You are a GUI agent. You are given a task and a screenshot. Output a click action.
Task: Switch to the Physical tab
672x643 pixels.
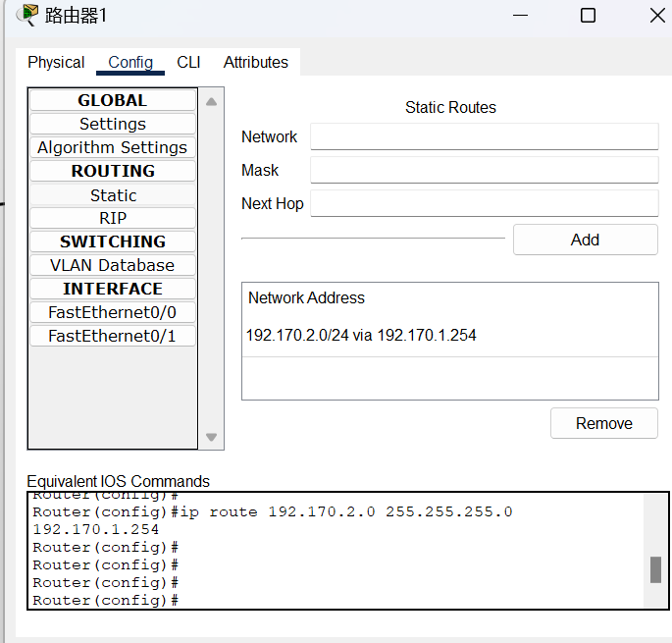tap(56, 62)
